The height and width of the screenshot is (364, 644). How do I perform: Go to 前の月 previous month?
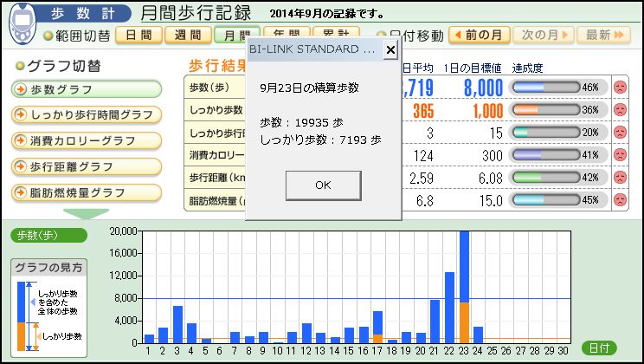coord(480,35)
